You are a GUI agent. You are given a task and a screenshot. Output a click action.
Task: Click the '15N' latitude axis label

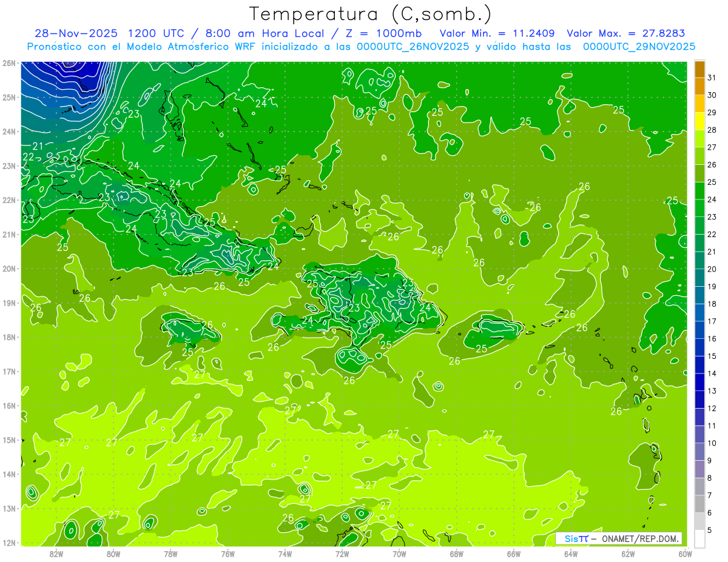[x=9, y=440]
